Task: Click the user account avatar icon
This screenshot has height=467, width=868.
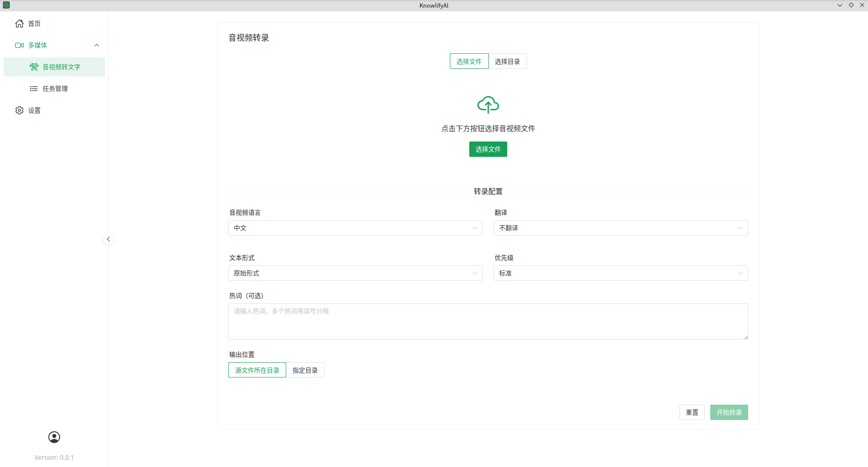Action: pos(54,437)
